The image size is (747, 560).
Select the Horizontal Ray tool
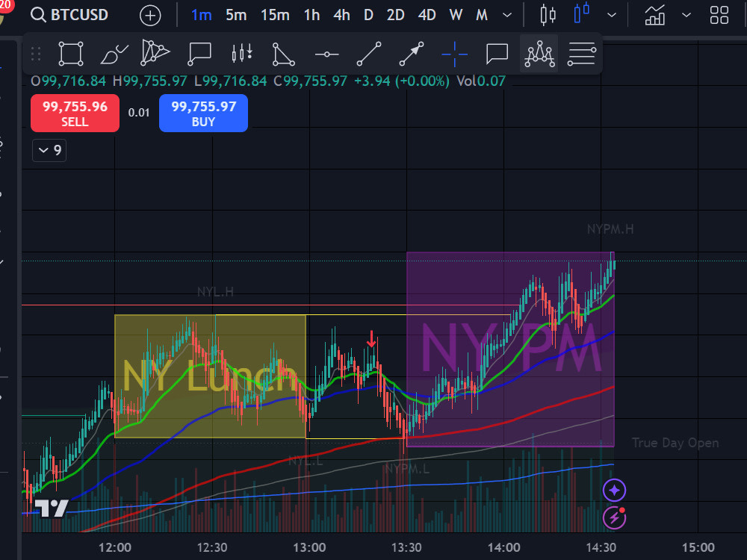(x=327, y=55)
